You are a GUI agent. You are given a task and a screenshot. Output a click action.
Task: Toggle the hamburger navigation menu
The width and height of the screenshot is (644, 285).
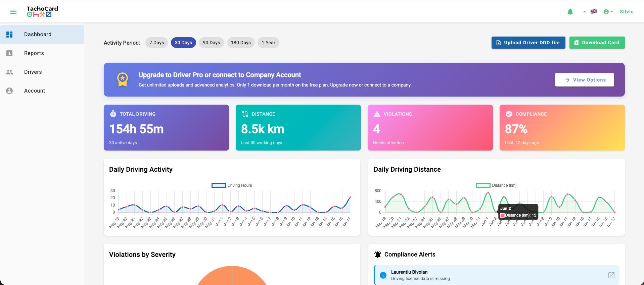coord(13,12)
